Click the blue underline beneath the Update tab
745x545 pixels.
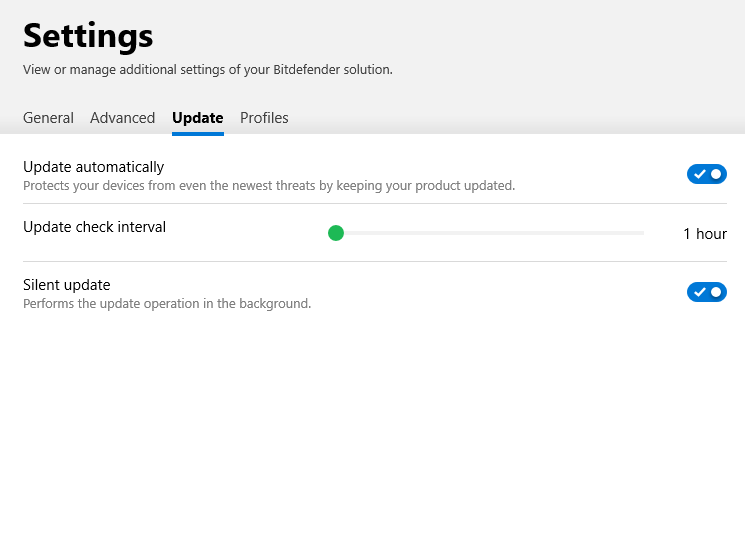(x=197, y=133)
